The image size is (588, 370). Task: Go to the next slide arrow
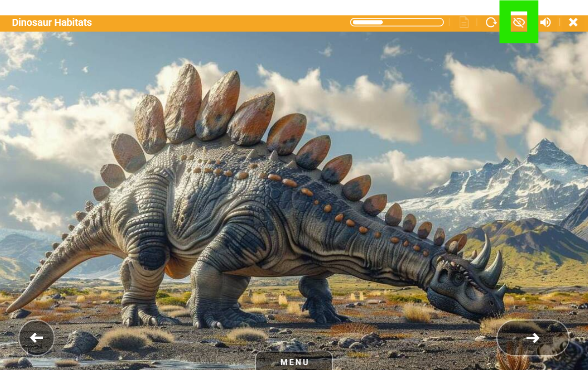tap(532, 338)
